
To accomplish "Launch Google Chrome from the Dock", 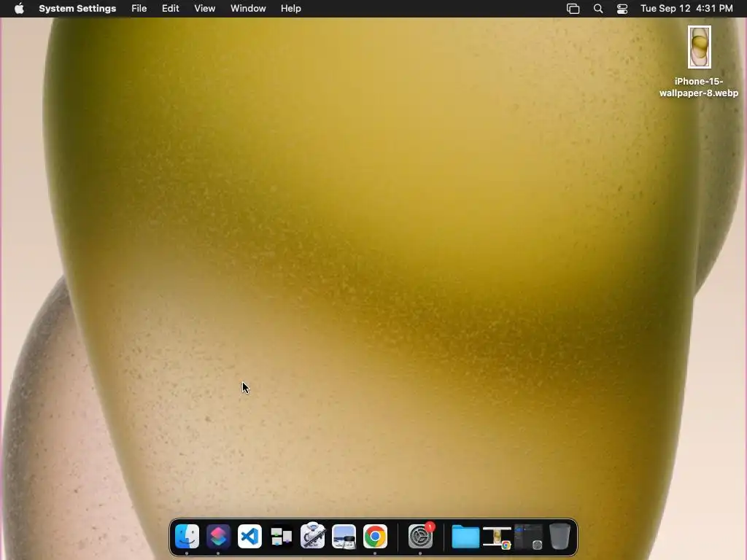I will 376,537.
